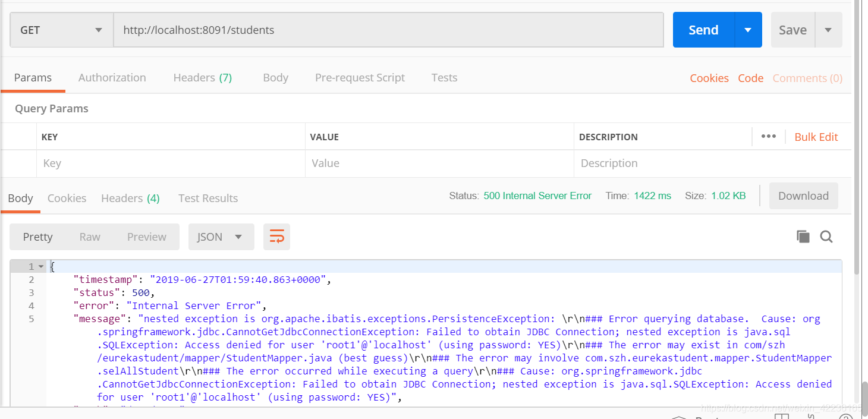
Task: Download the response
Action: [803, 196]
